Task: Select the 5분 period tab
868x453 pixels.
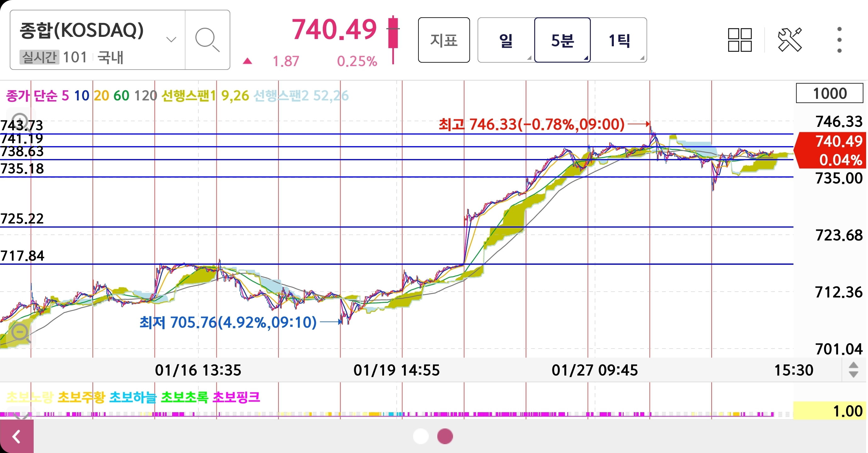Action: point(562,40)
